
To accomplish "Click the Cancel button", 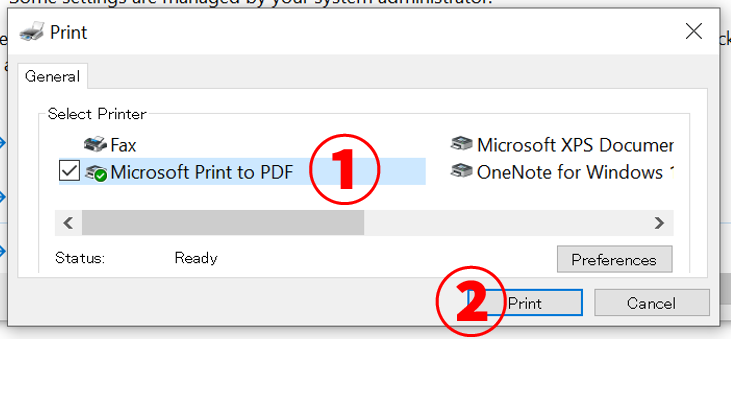I will 652,303.
